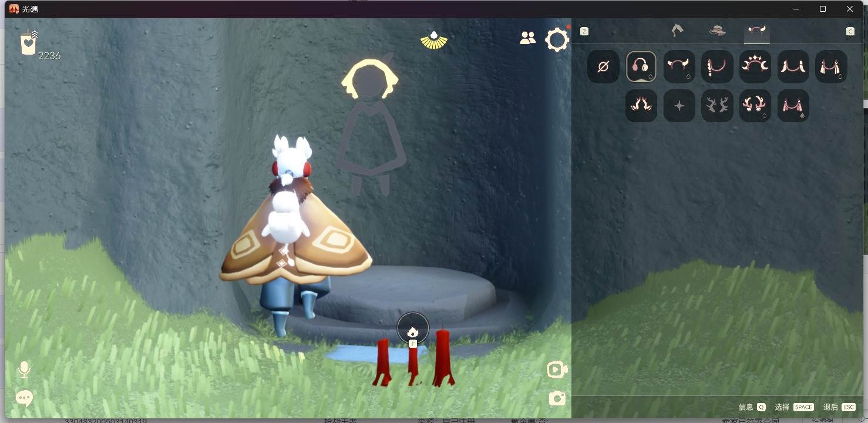Take a screenshot with the camera icon
This screenshot has height=423, width=868.
pyautogui.click(x=557, y=398)
